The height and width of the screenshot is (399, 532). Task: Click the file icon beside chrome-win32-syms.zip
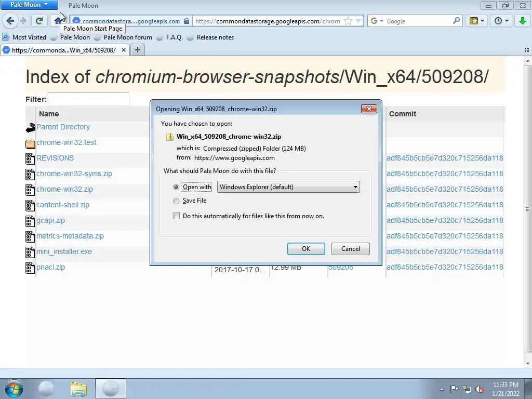tap(30, 175)
